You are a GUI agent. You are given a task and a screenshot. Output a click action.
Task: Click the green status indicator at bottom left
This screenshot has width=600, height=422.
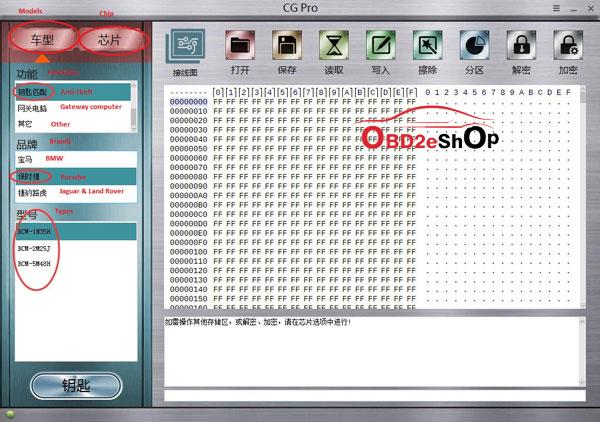(x=10, y=414)
